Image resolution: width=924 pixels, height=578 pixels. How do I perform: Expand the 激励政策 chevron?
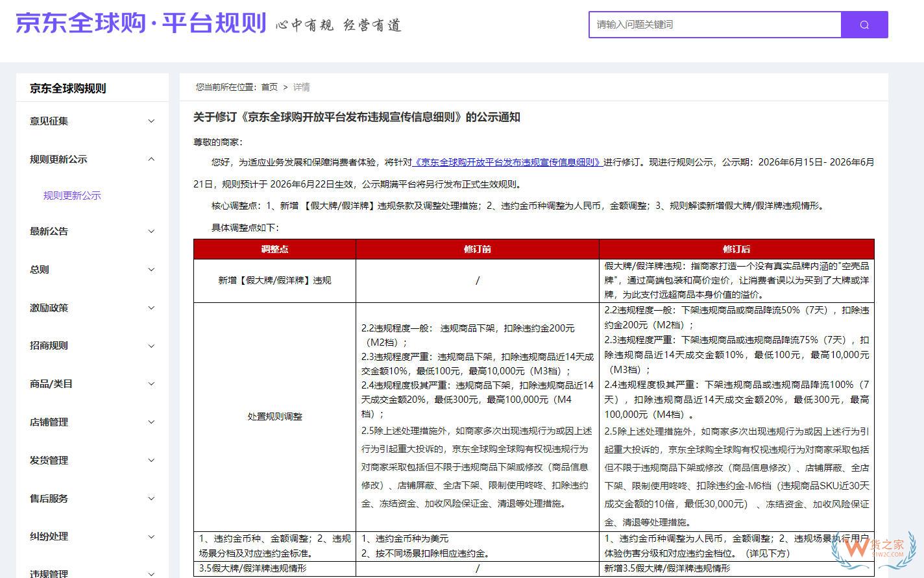click(151, 308)
